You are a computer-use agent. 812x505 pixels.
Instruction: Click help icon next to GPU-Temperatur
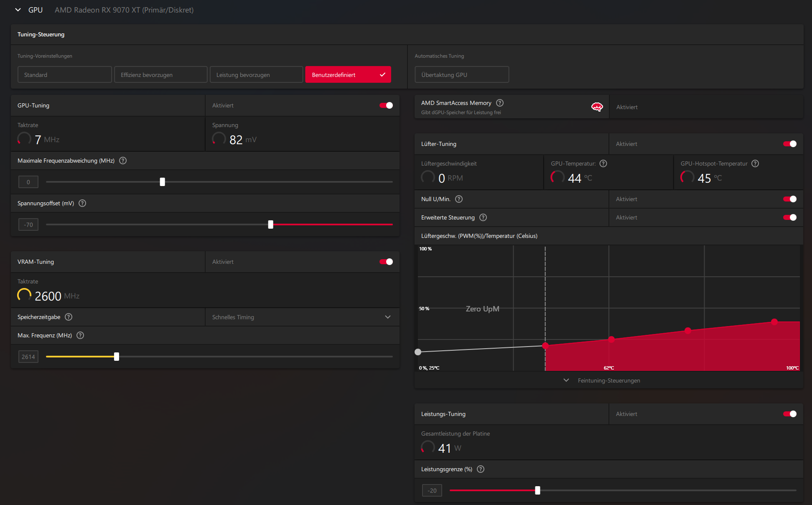tap(603, 163)
